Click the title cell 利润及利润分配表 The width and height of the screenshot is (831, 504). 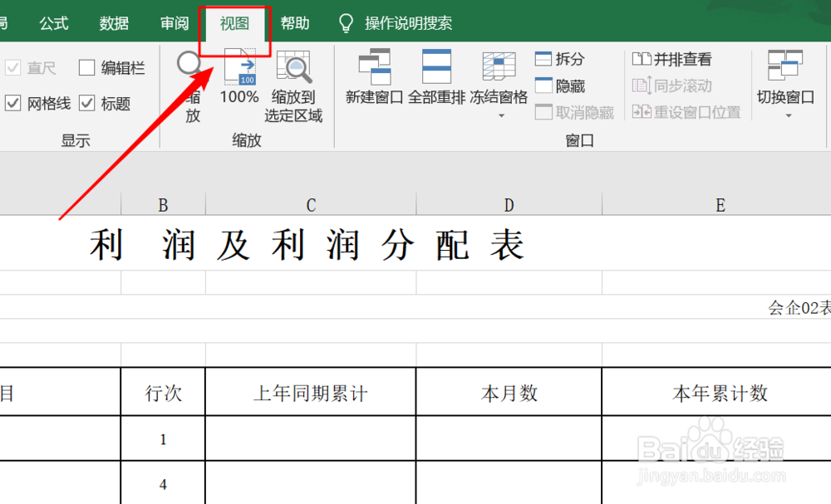click(x=307, y=245)
